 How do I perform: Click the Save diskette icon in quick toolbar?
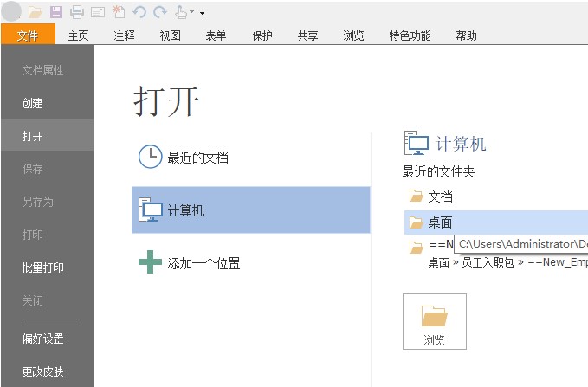pyautogui.click(x=56, y=12)
